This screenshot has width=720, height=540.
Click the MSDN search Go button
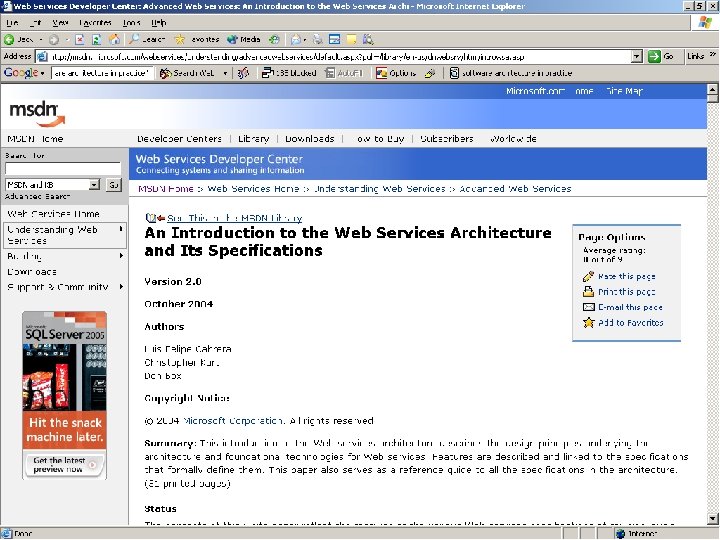(x=113, y=185)
